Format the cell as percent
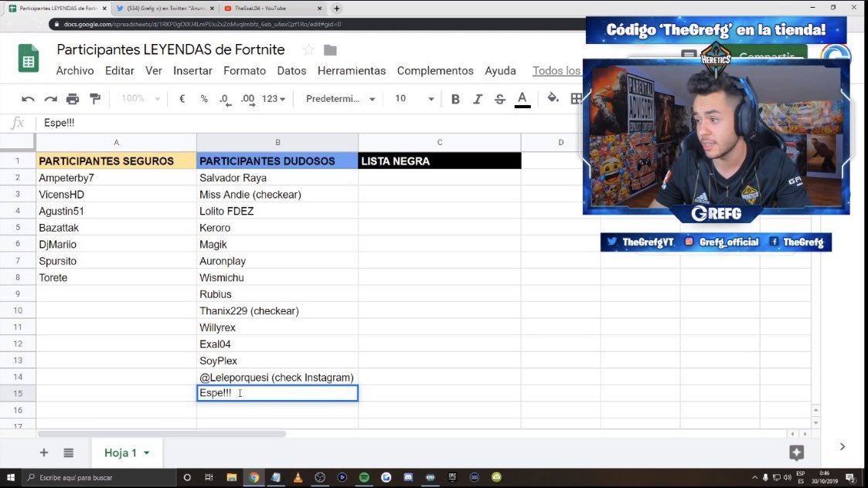Screen dimensions: 868x488 tap(204, 99)
